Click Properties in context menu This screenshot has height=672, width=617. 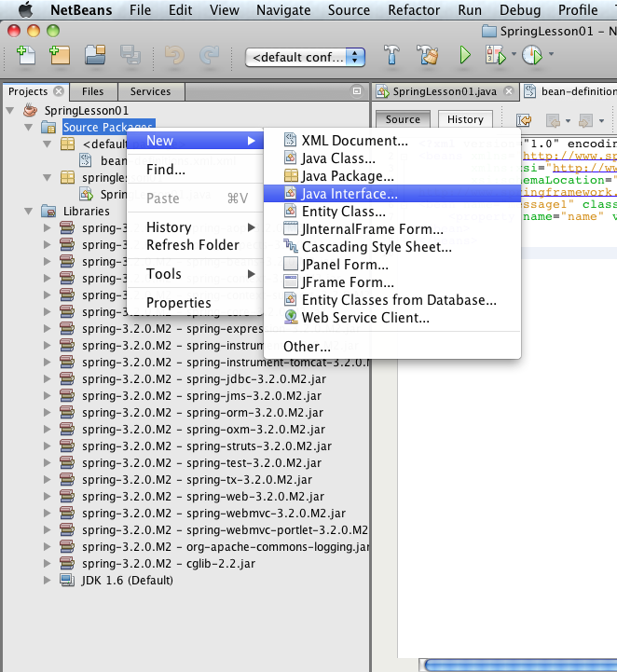(x=195, y=303)
